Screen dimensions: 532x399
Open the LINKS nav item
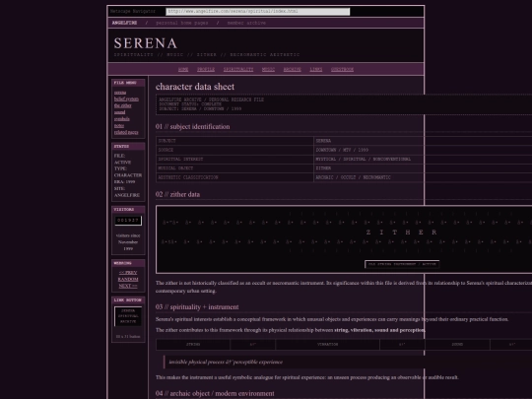pos(316,69)
